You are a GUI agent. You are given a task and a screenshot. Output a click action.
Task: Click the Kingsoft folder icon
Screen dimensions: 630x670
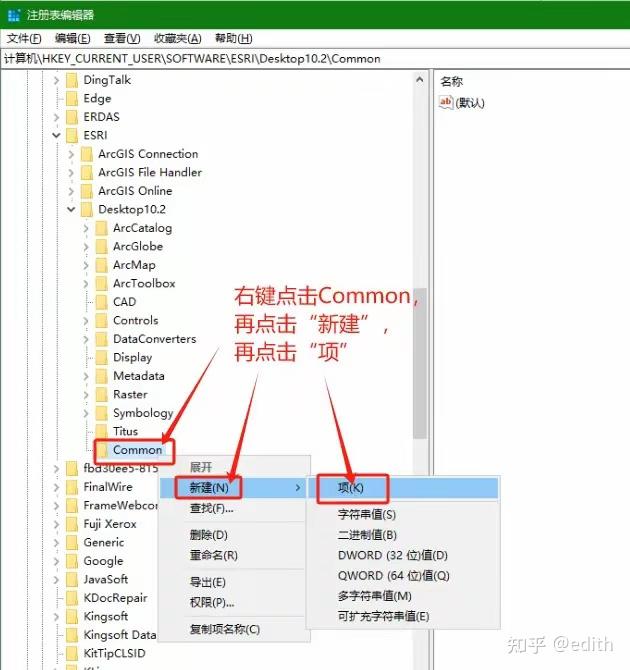[72, 617]
